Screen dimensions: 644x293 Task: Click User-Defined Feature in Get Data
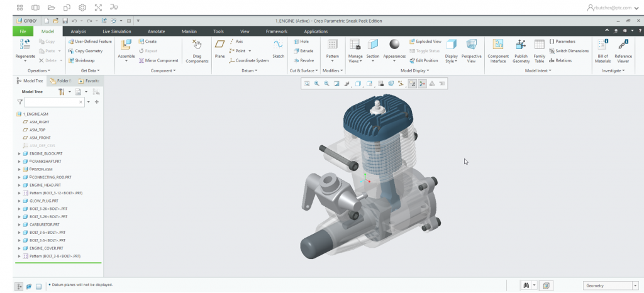tap(90, 41)
